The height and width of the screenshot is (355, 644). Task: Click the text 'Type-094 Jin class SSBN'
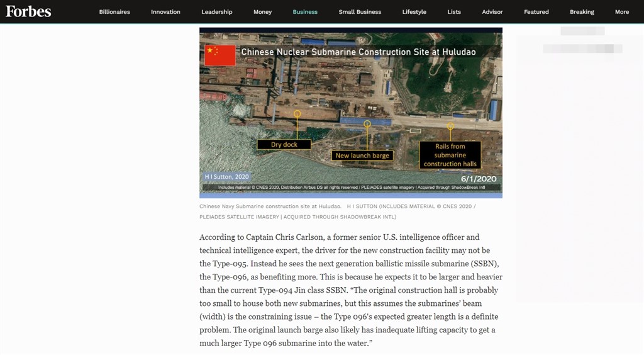point(303,290)
